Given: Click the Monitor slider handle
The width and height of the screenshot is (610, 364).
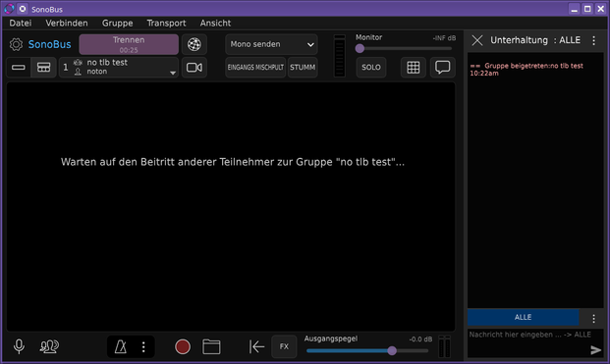Looking at the screenshot, I should click(x=360, y=48).
